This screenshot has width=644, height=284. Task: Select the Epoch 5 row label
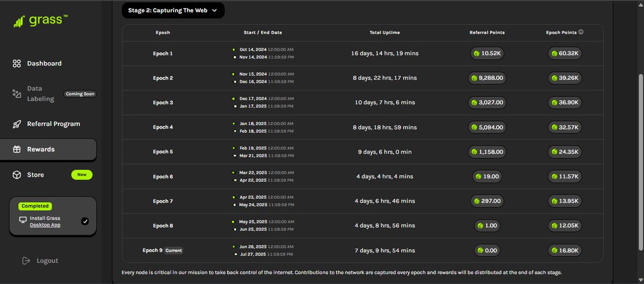163,152
